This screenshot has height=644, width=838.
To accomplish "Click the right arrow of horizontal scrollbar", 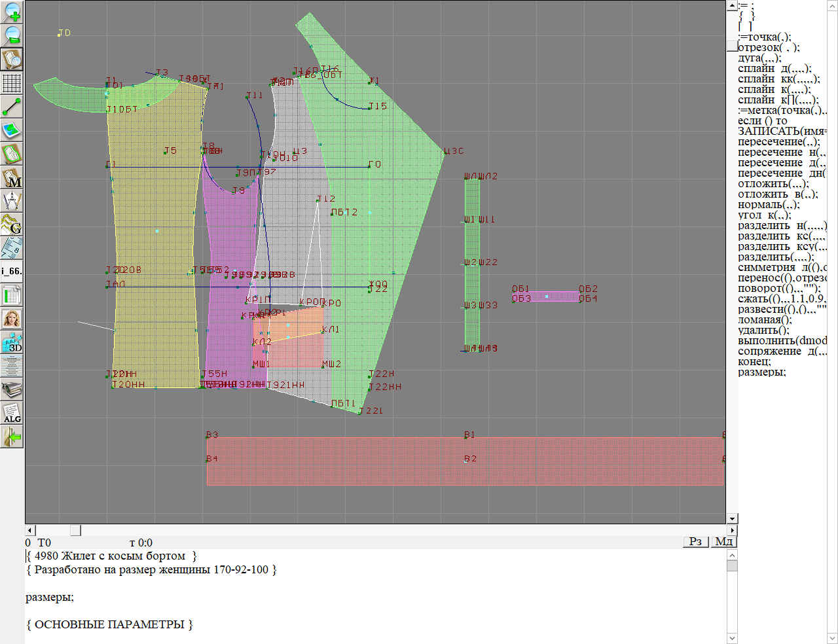I will coord(732,530).
